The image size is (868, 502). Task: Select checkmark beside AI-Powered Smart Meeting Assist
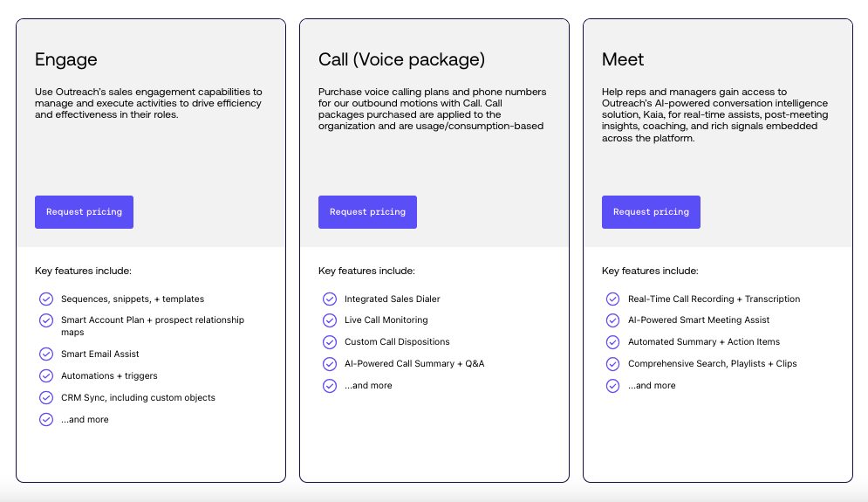tap(613, 320)
